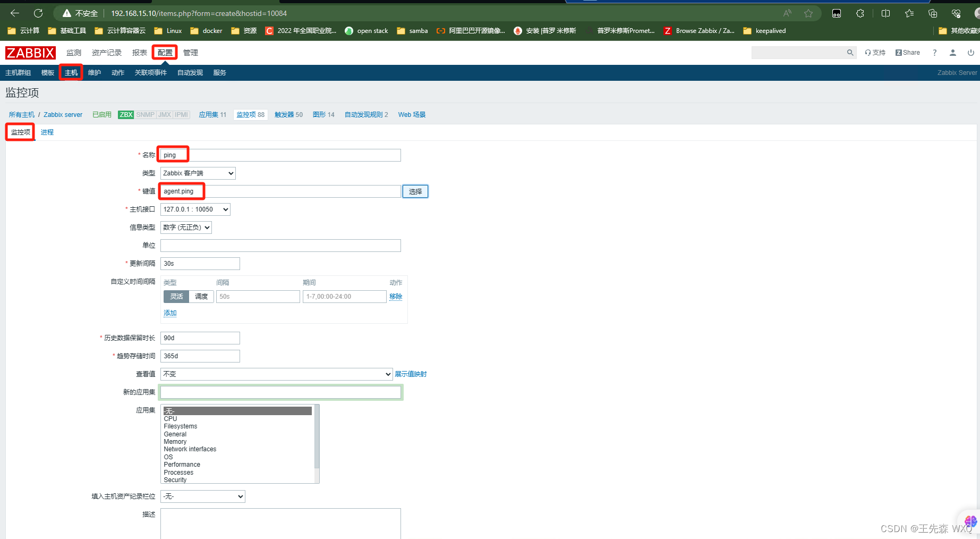This screenshot has height=539, width=980.
Task: Open the 查看值 dropdown
Action: 277,374
